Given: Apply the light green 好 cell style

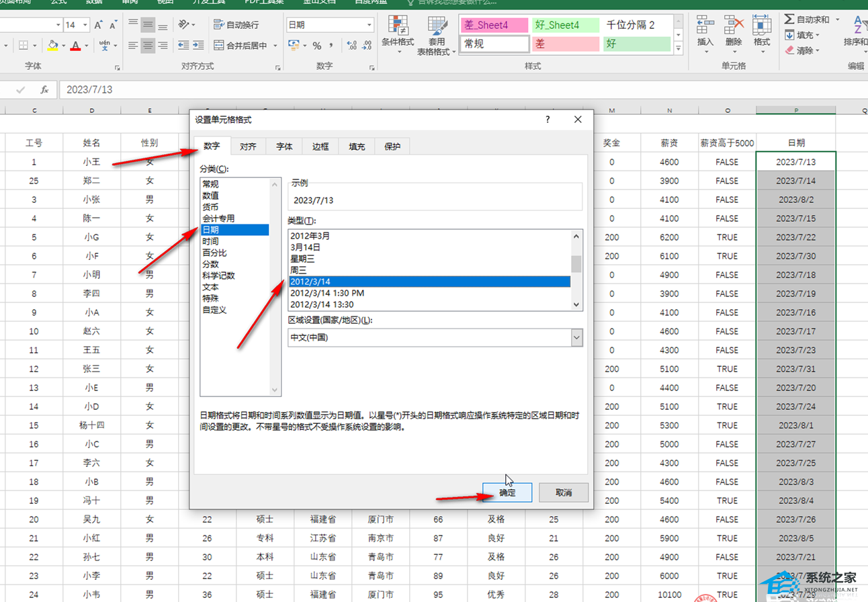Looking at the screenshot, I should click(x=636, y=44).
